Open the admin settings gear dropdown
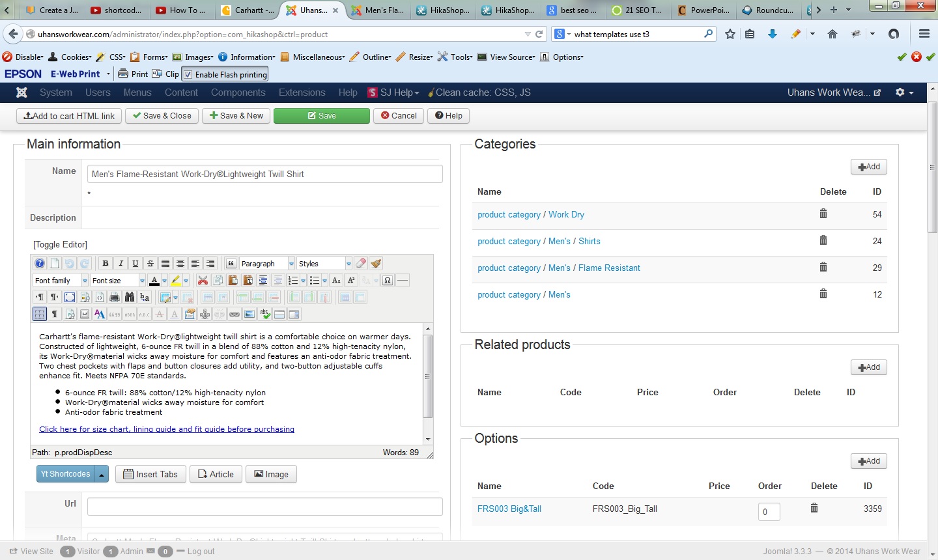938x560 pixels. click(x=904, y=92)
